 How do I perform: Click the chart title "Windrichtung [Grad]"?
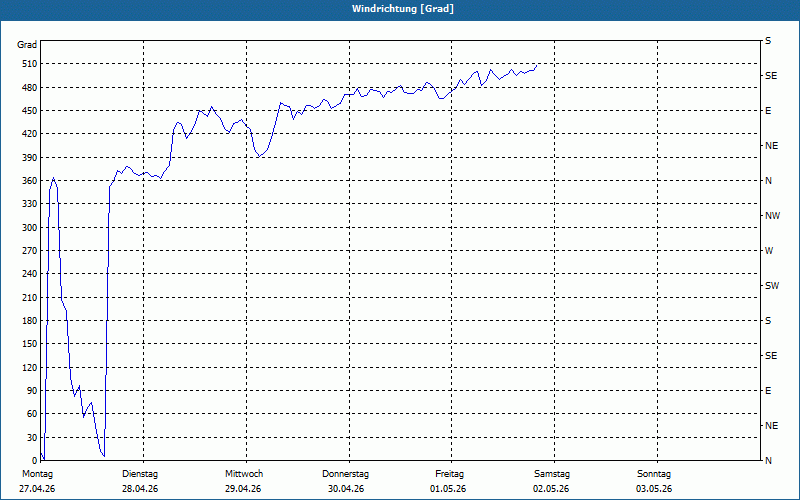click(403, 9)
